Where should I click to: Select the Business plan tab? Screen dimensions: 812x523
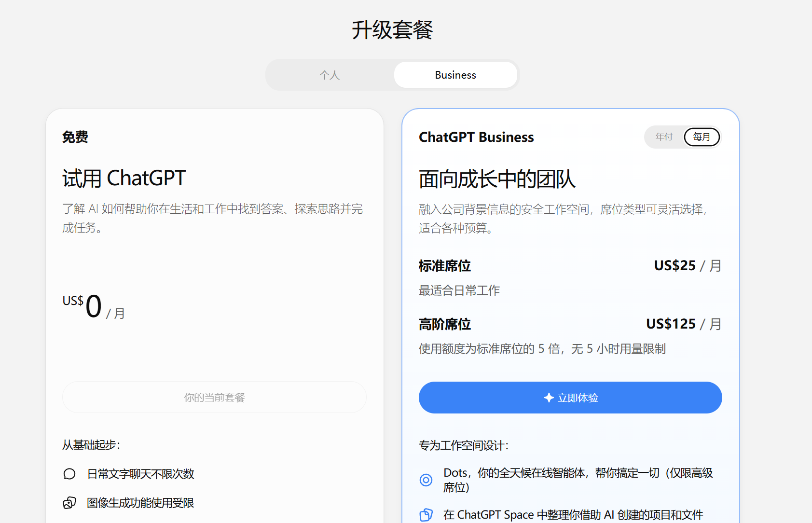[455, 75]
